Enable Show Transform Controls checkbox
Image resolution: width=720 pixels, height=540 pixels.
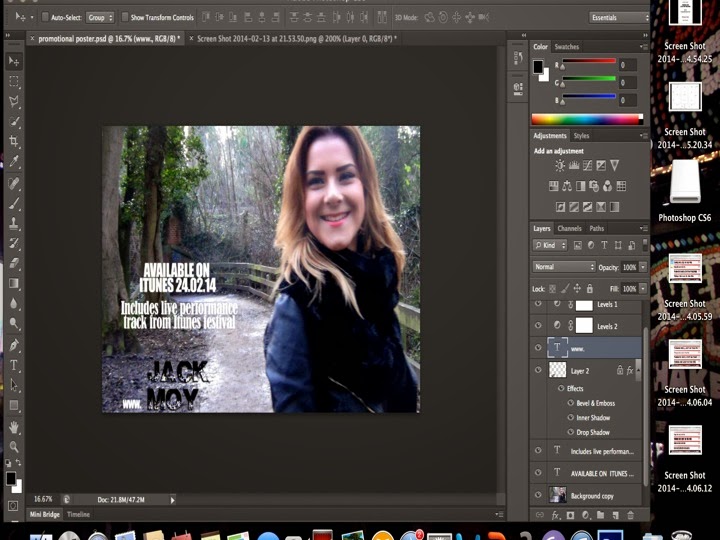click(x=125, y=17)
